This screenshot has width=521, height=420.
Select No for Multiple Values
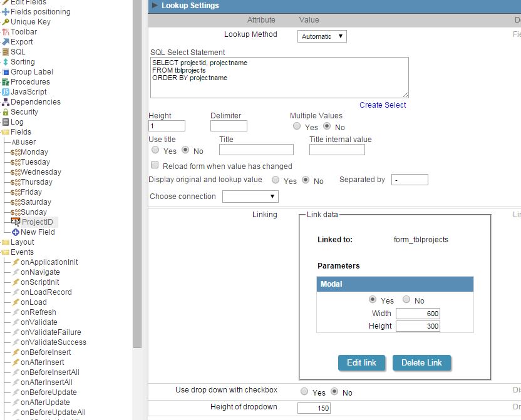click(x=327, y=126)
